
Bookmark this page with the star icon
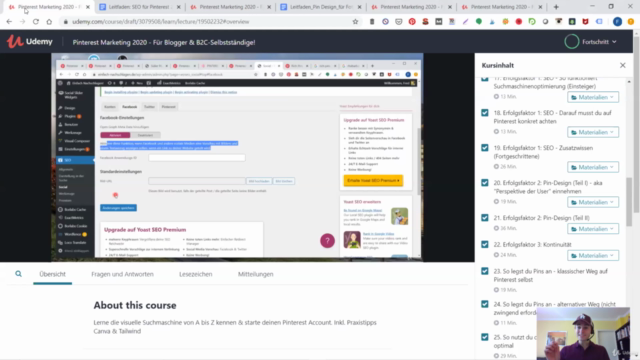pyautogui.click(x=355, y=22)
